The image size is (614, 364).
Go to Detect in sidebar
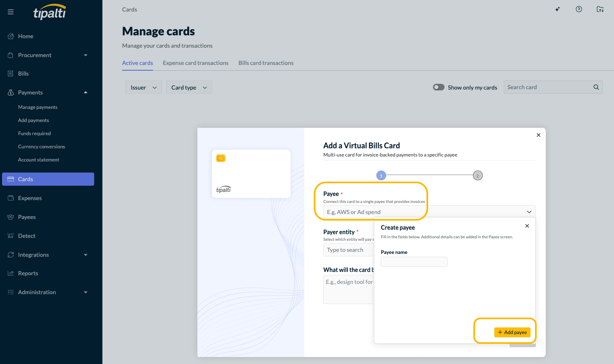[x=27, y=236]
